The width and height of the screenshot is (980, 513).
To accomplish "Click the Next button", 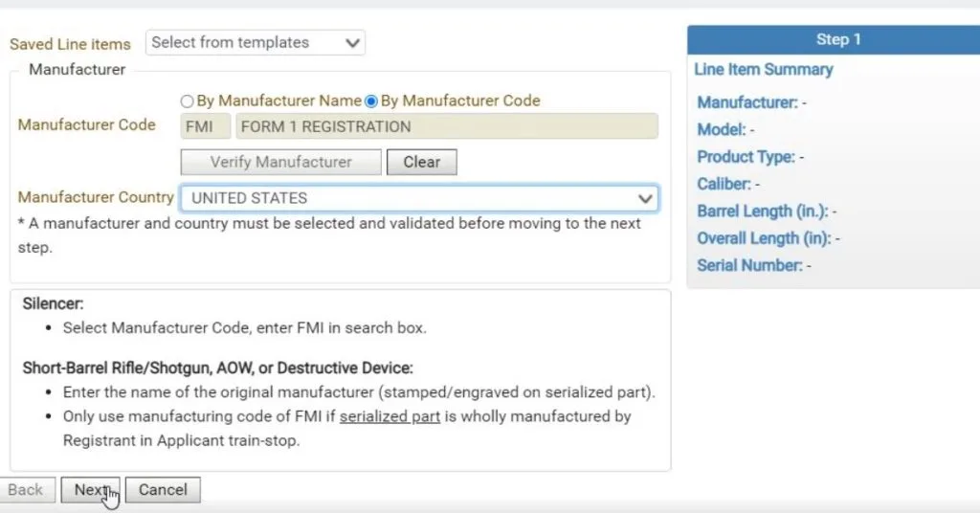I will pos(91,490).
